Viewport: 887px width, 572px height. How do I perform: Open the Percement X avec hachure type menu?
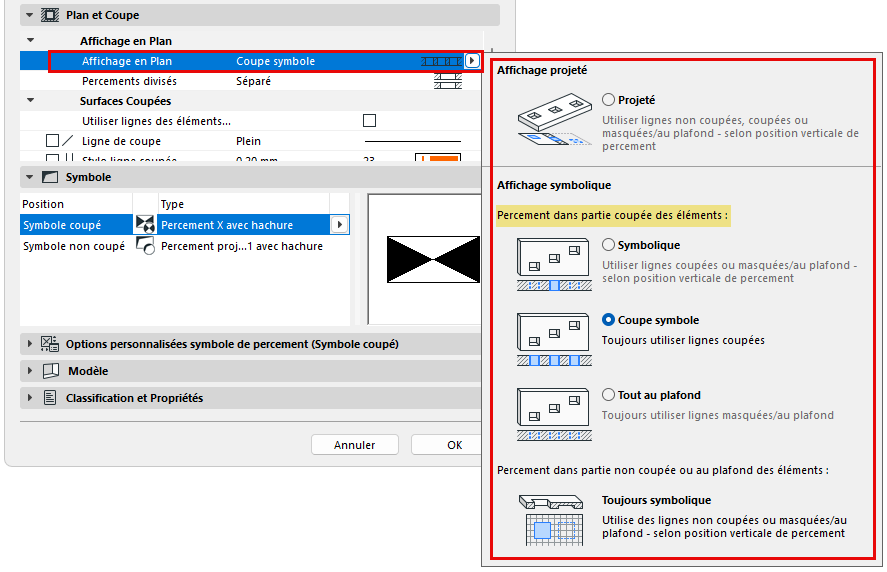pos(339,225)
